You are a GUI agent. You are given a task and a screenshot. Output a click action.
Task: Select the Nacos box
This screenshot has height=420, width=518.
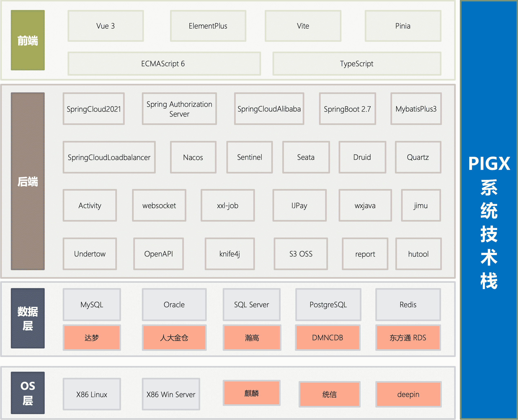click(193, 157)
